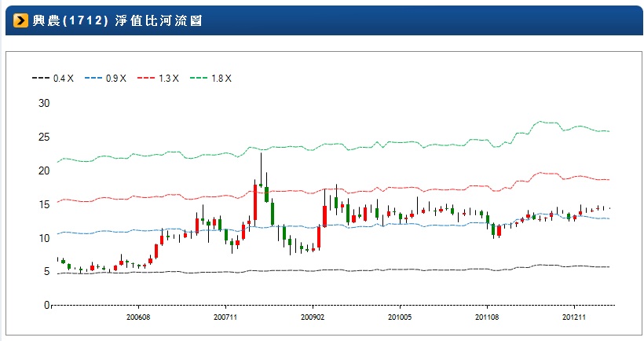This screenshot has width=644, height=341.
Task: Click the 201211 x-axis label
Action: click(574, 317)
